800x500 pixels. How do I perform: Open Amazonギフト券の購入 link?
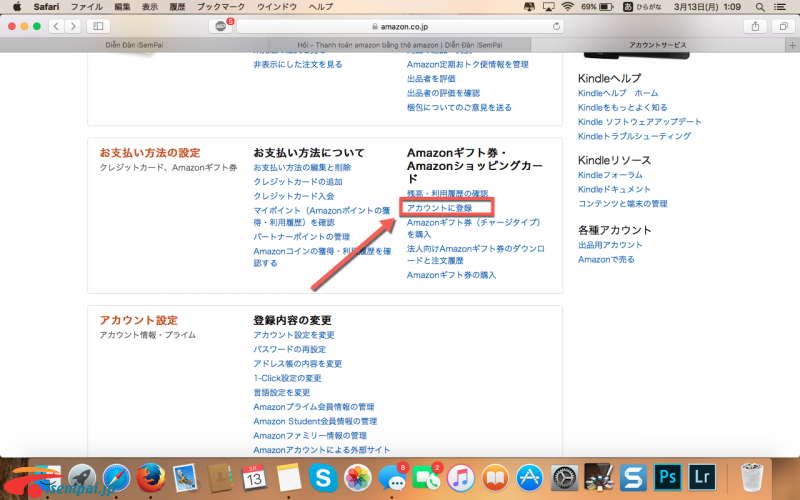[451, 275]
